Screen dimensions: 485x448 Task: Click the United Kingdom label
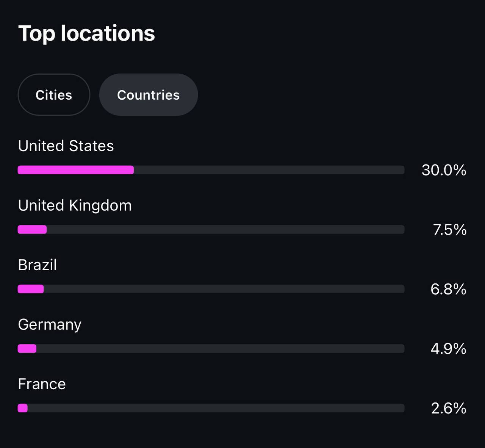[75, 205]
